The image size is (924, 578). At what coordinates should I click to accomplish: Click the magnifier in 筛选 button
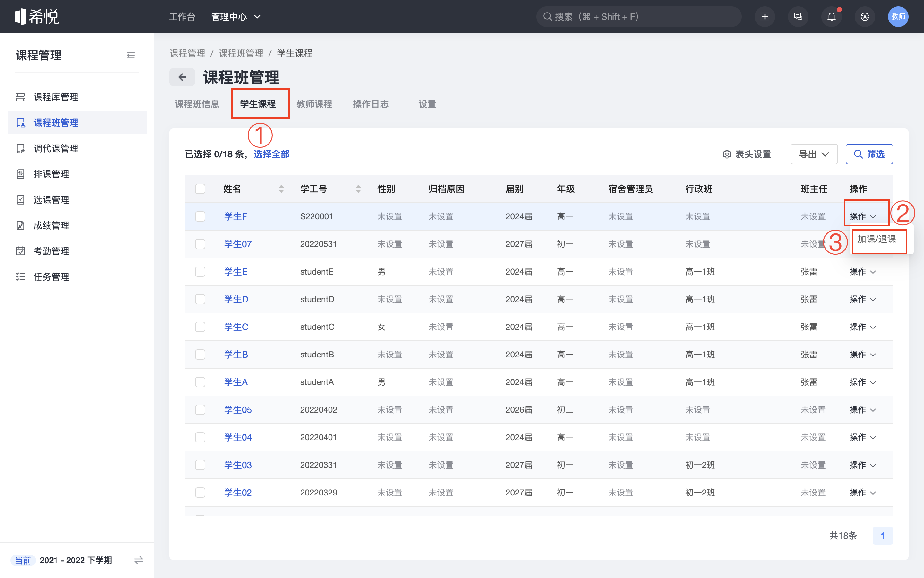[858, 154]
